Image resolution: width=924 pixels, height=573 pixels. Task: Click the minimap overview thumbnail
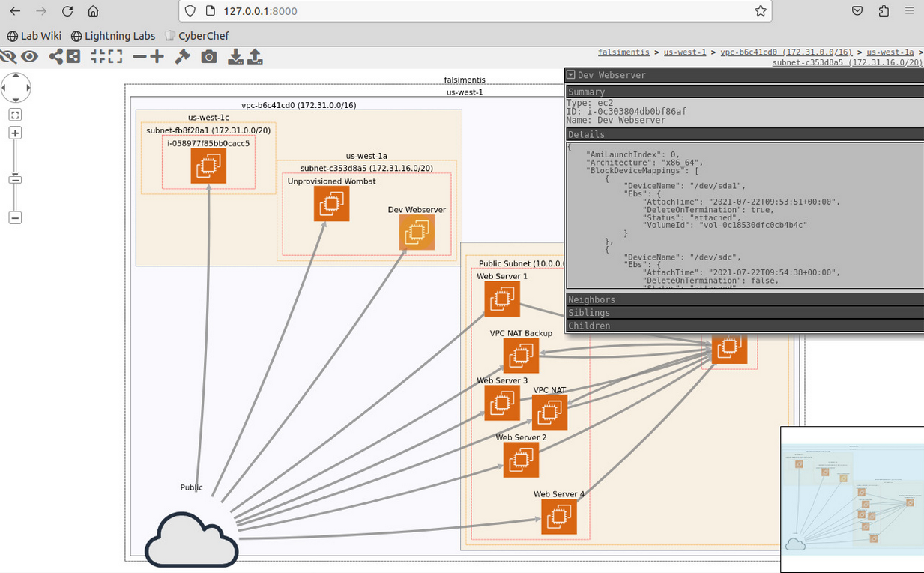coord(852,499)
